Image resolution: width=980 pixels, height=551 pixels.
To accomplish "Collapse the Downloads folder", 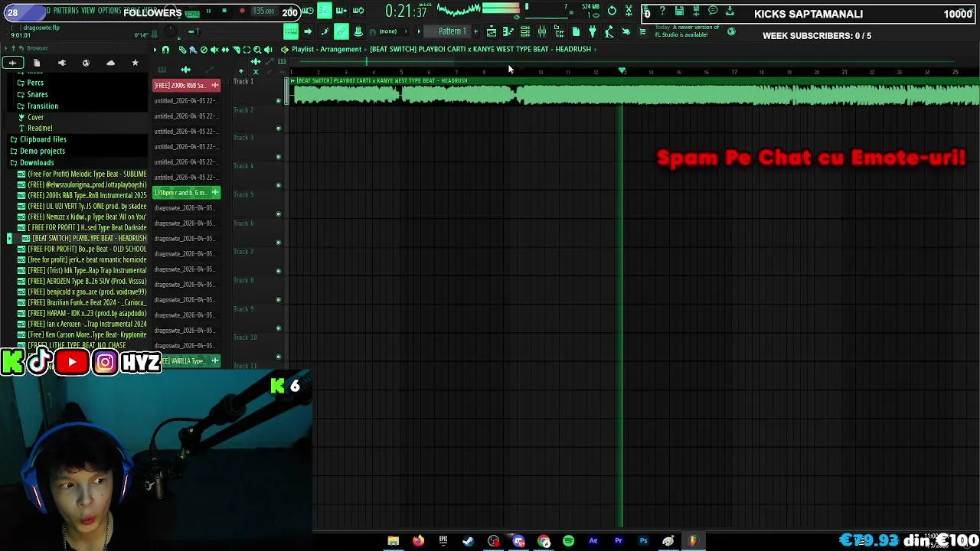I will point(37,162).
